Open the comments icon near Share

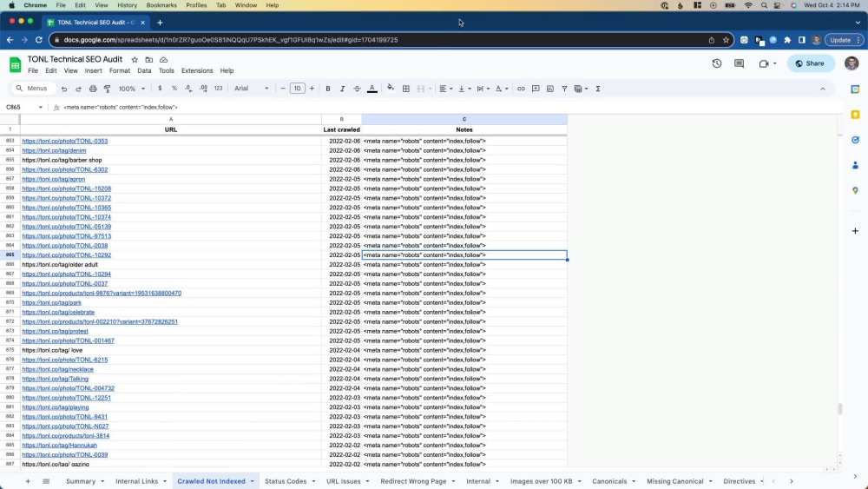739,63
